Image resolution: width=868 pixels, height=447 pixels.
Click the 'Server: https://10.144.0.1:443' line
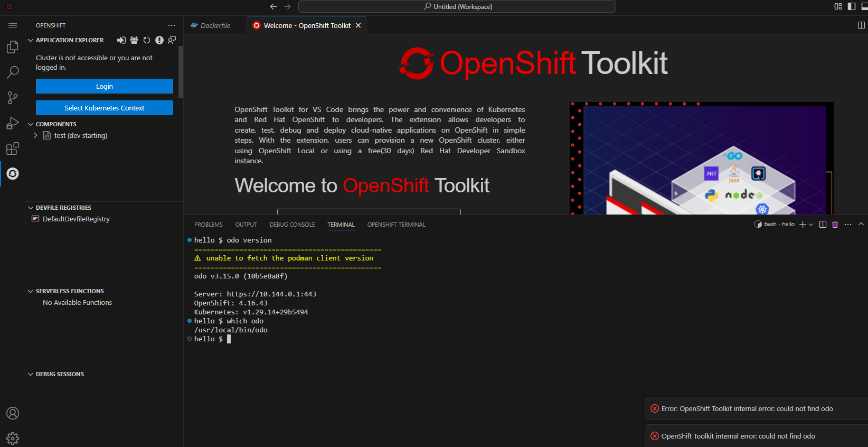click(255, 294)
